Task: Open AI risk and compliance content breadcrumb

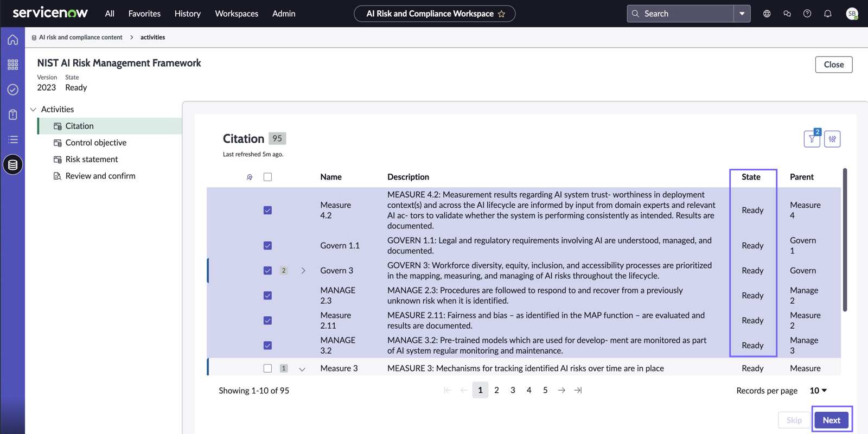Action: tap(80, 37)
